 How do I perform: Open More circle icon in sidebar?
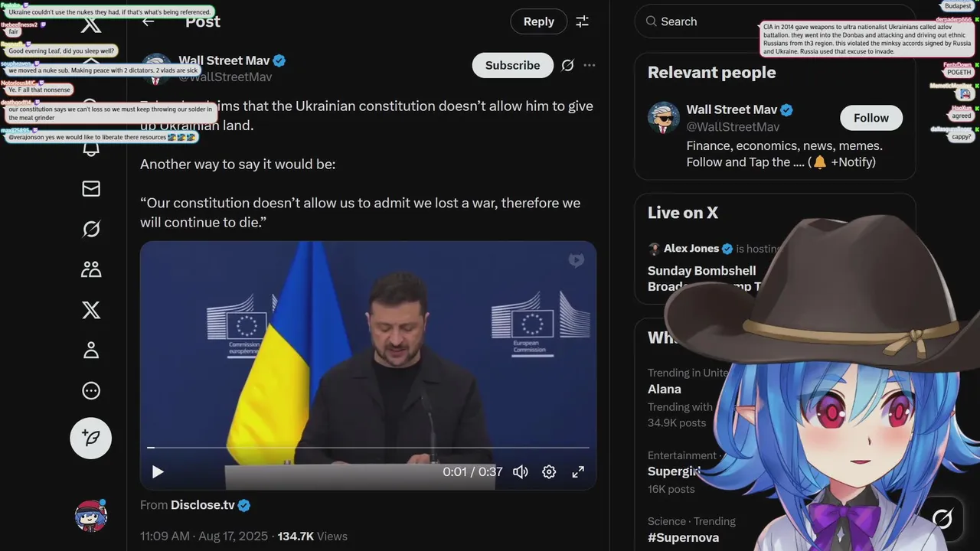pos(91,391)
